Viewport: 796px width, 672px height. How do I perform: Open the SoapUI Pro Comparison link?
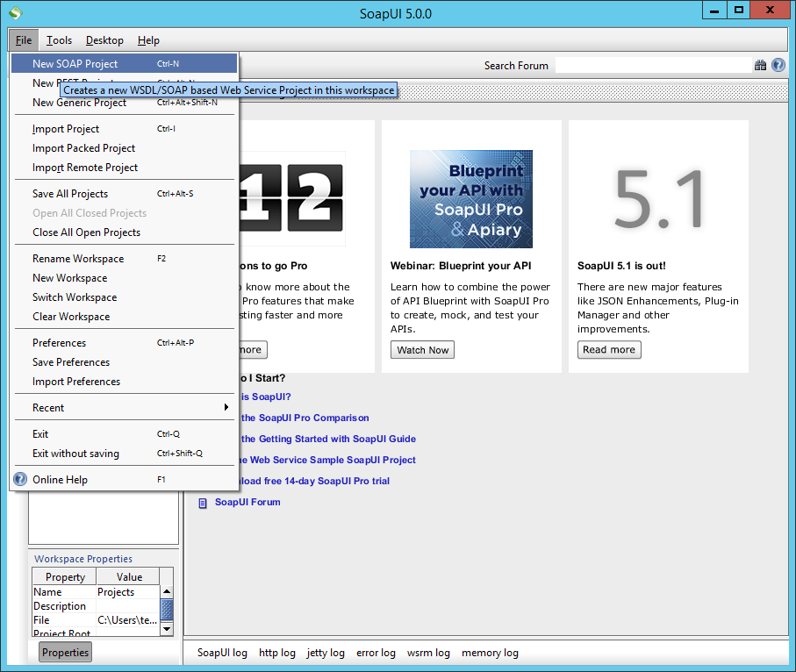(x=305, y=418)
